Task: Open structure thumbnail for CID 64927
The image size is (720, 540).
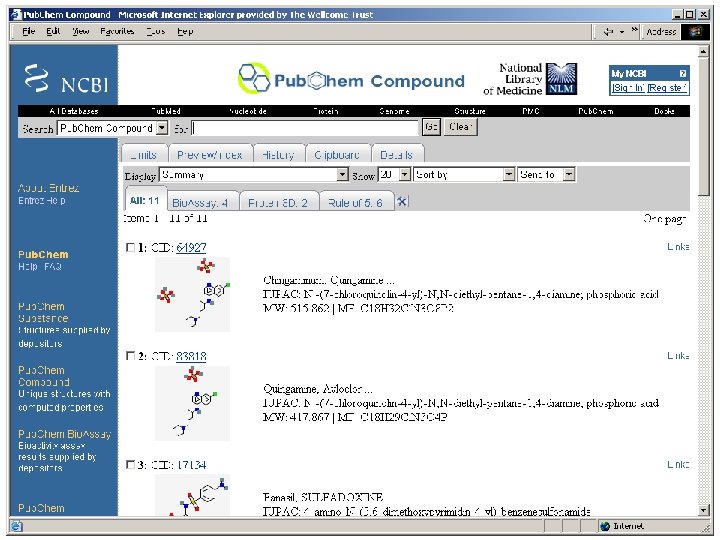Action: click(x=192, y=294)
